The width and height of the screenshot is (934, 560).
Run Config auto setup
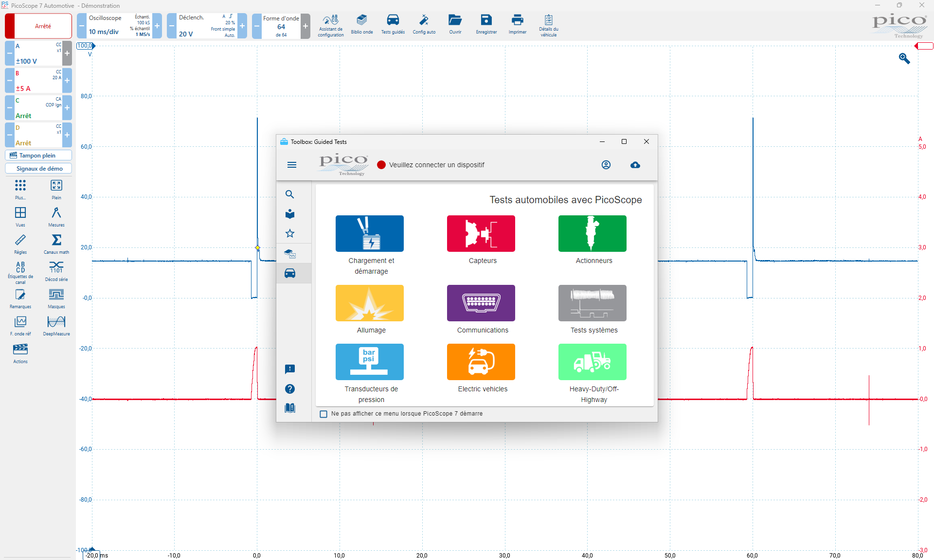(x=424, y=24)
